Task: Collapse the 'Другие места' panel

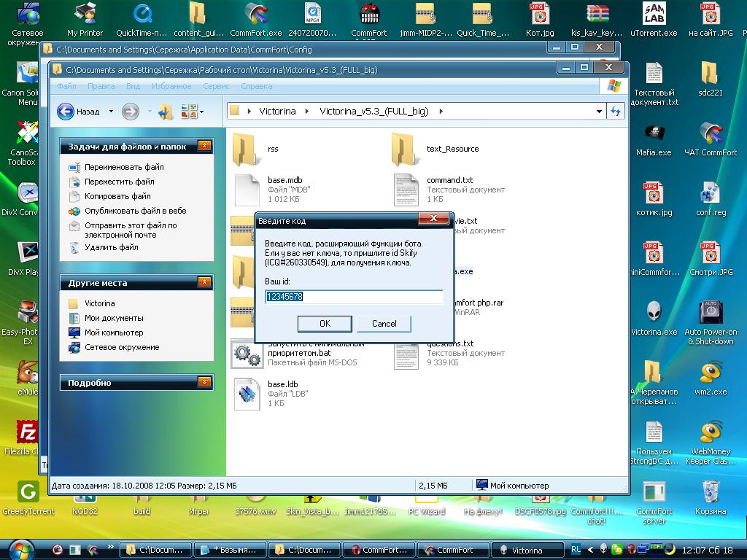Action: pos(204,283)
